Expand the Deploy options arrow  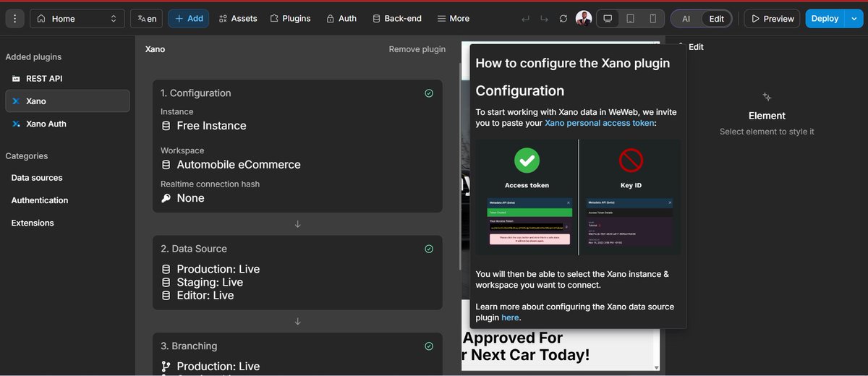click(853, 19)
